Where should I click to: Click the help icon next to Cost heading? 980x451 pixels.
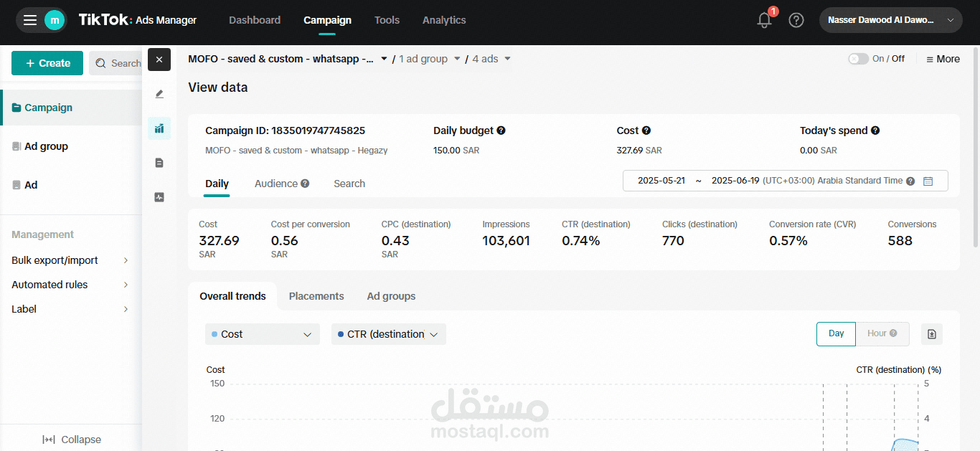[646, 130]
